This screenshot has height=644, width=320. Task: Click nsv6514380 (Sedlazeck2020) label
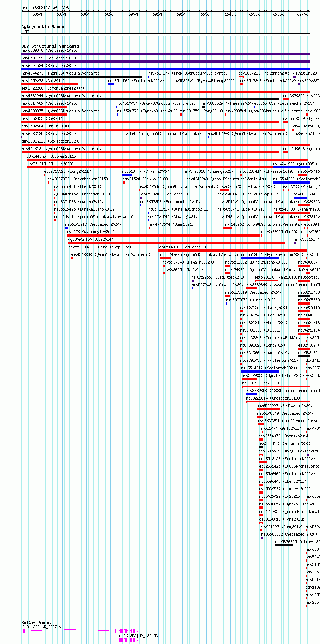(x=186, y=247)
